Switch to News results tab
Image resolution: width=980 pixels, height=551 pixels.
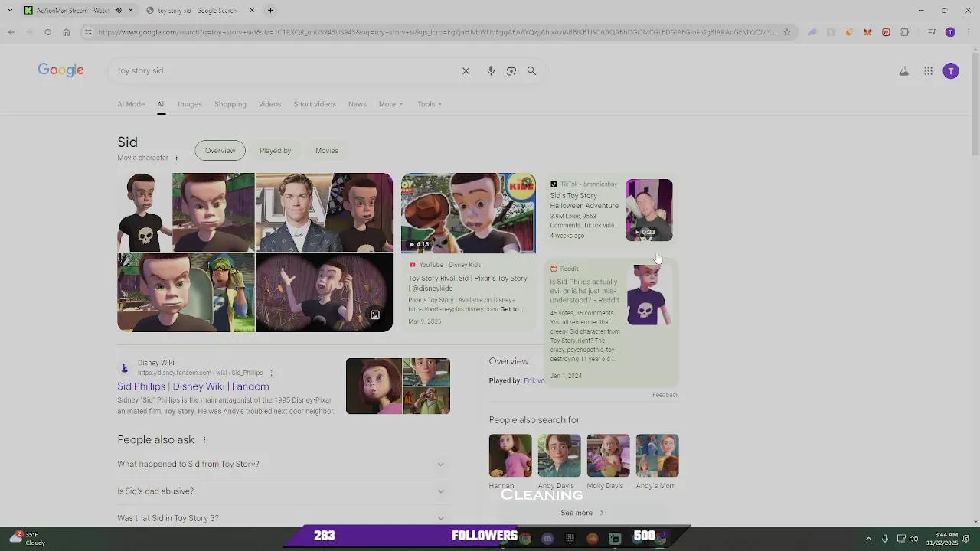coord(358,104)
